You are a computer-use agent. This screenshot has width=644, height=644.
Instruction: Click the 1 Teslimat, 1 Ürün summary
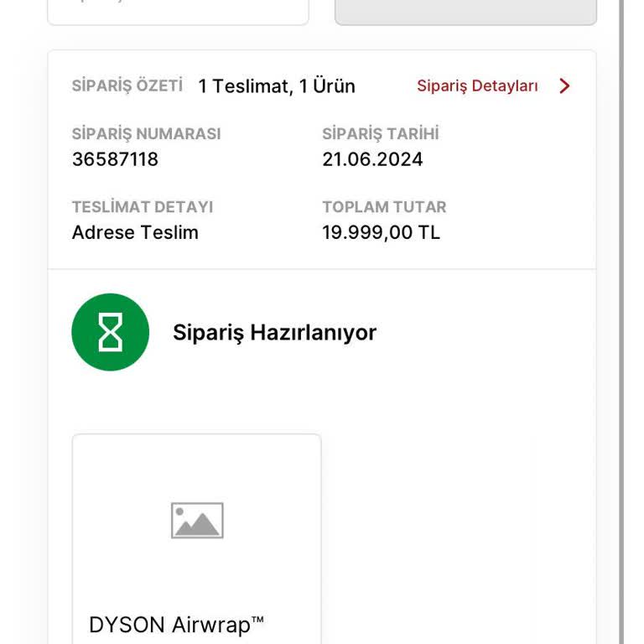click(277, 86)
